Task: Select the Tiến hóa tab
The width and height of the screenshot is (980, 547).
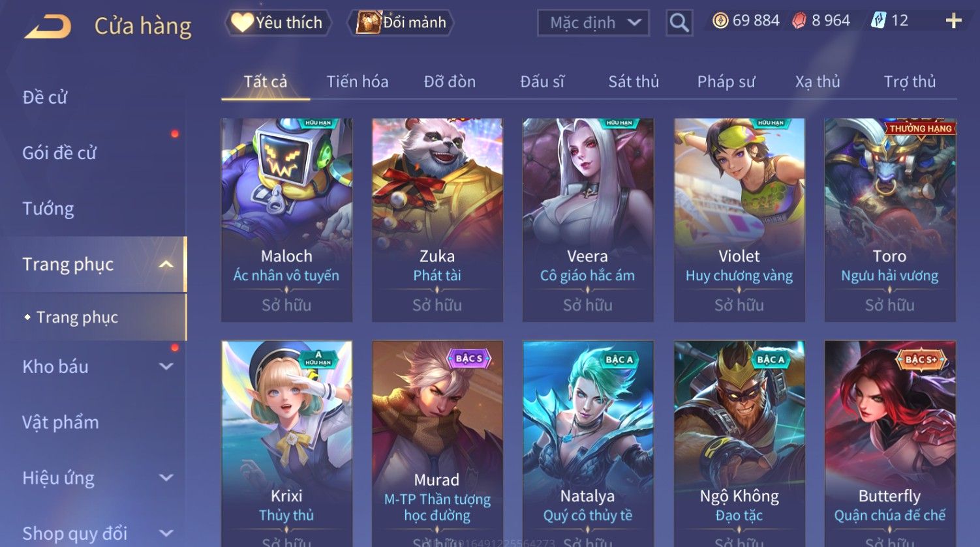Action: tap(358, 81)
